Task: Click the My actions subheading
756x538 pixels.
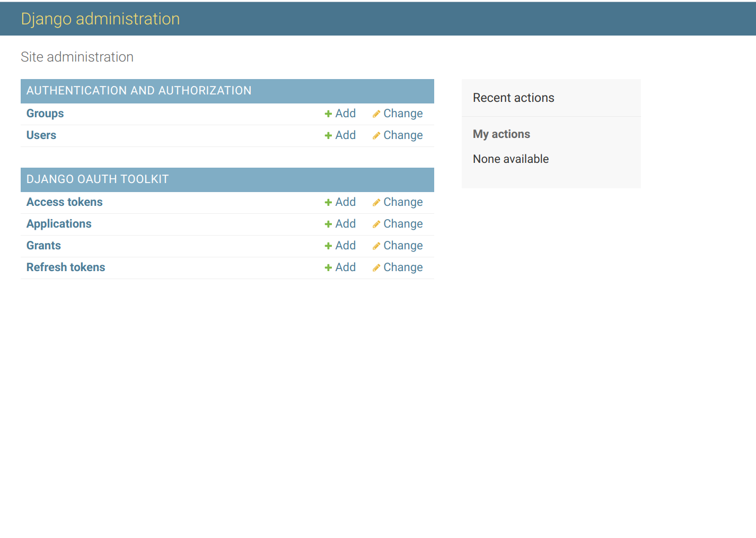Action: [501, 134]
